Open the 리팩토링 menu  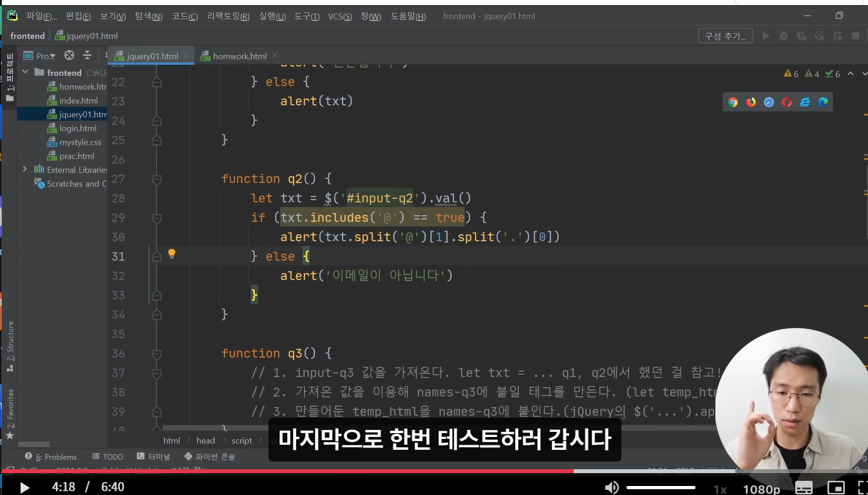point(228,16)
